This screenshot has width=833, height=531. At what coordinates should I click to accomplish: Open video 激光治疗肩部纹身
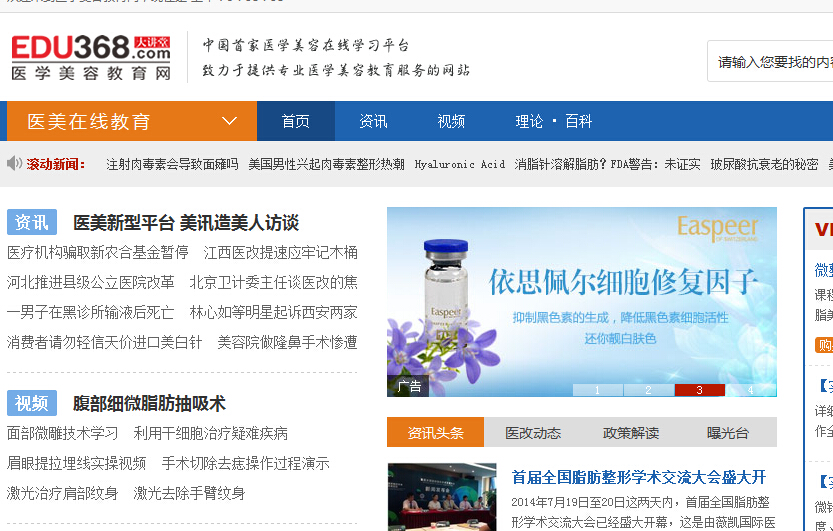63,493
